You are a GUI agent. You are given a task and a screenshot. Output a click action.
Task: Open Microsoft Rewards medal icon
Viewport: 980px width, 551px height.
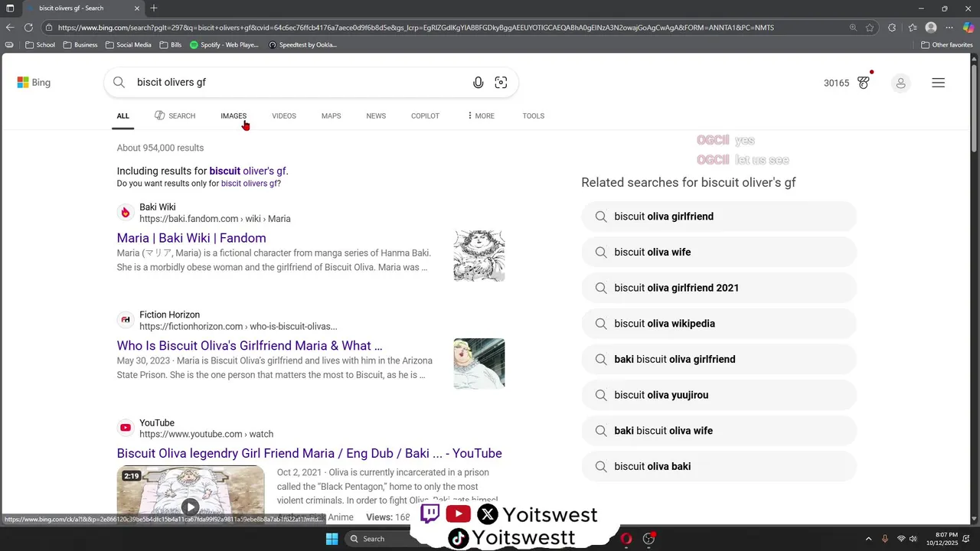(864, 83)
